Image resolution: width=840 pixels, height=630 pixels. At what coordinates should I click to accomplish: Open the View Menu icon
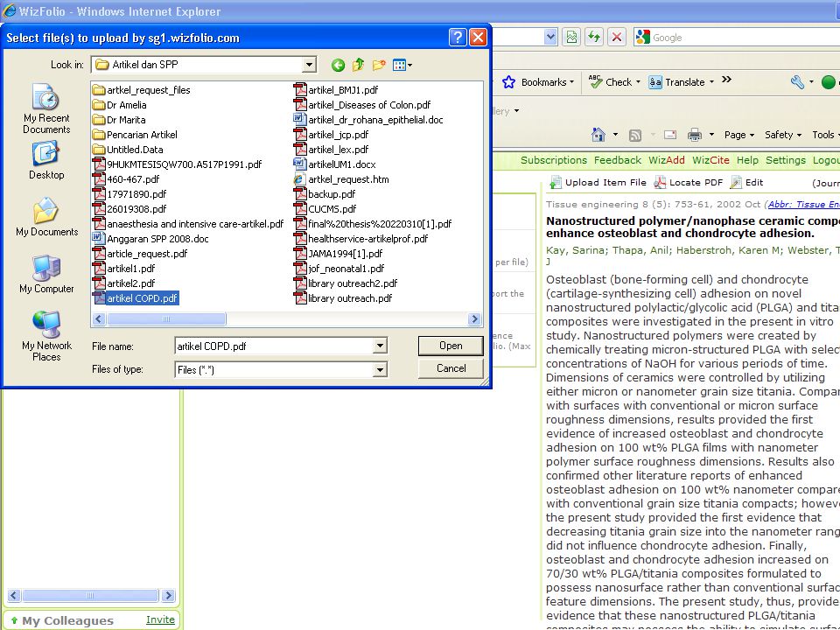tap(402, 66)
